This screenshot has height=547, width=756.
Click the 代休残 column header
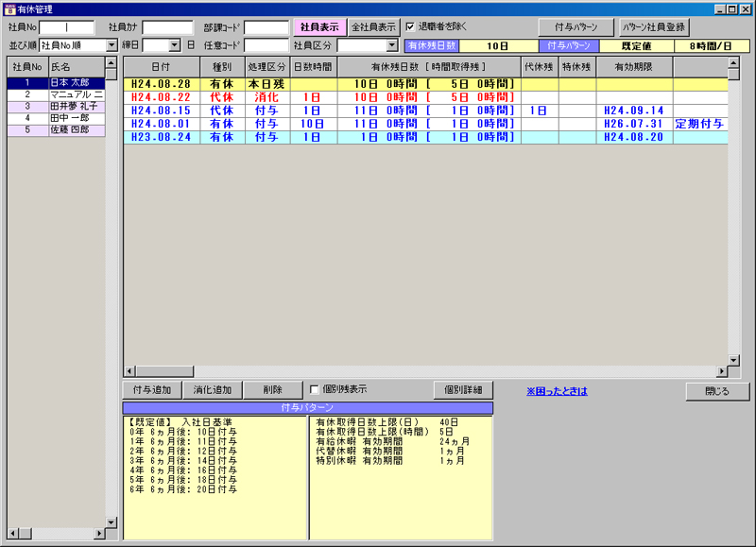[x=540, y=67]
